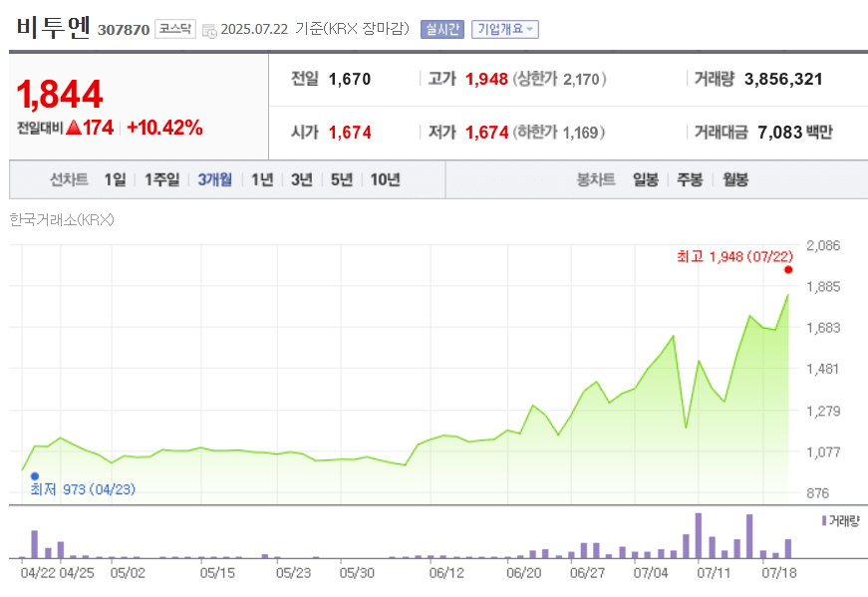Select the 월봉 monthly candle option

tap(735, 179)
